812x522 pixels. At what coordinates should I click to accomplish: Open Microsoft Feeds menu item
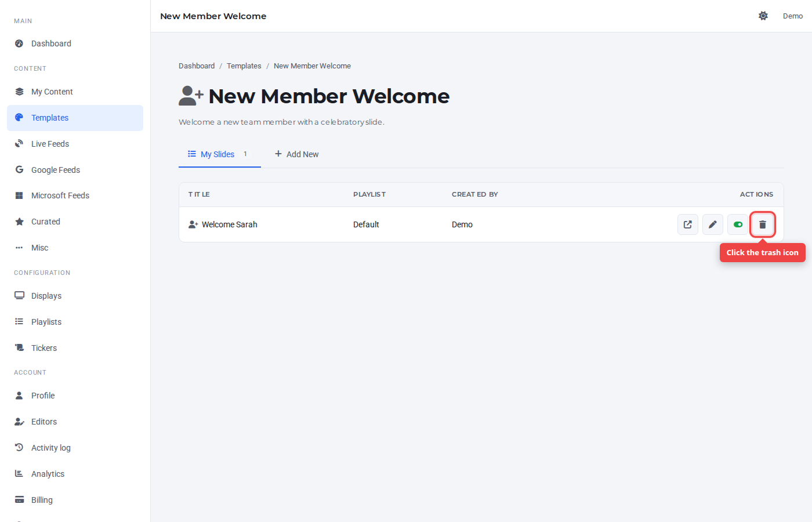point(75,195)
